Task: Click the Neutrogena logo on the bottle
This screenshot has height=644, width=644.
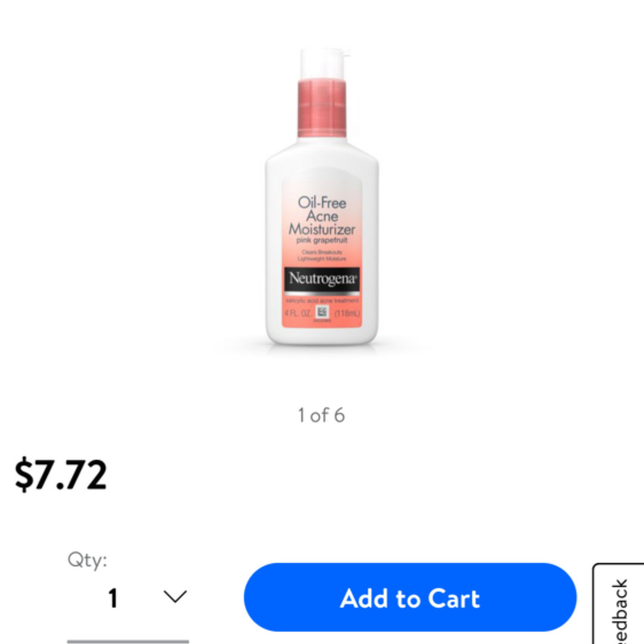Action: 322,280
